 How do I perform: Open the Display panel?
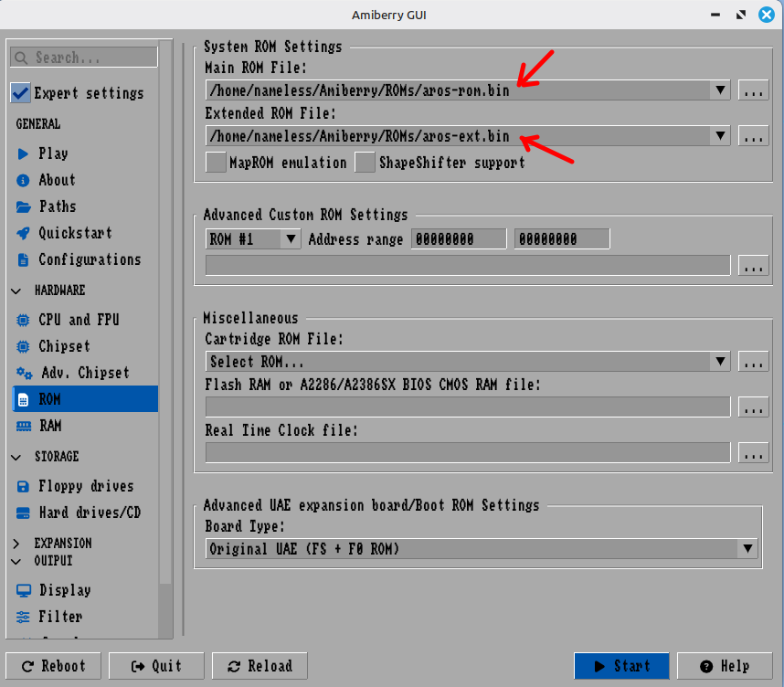coord(84,590)
